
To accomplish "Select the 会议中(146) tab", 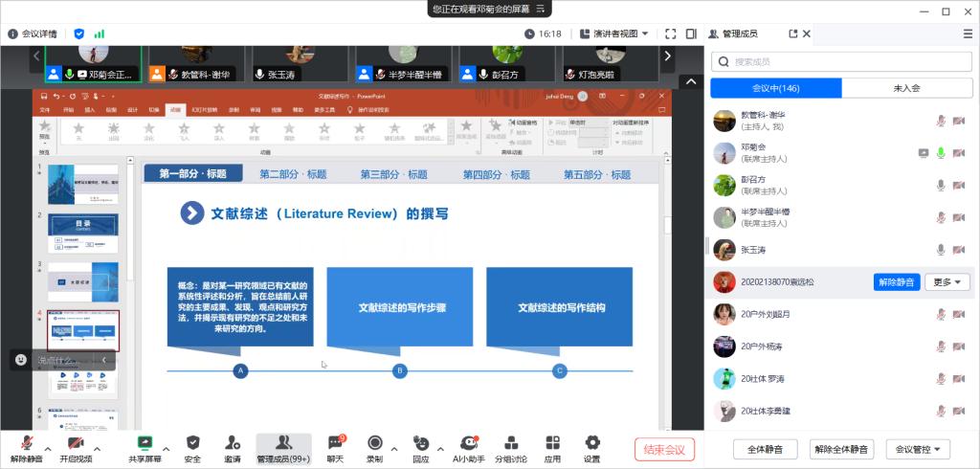I will (775, 88).
